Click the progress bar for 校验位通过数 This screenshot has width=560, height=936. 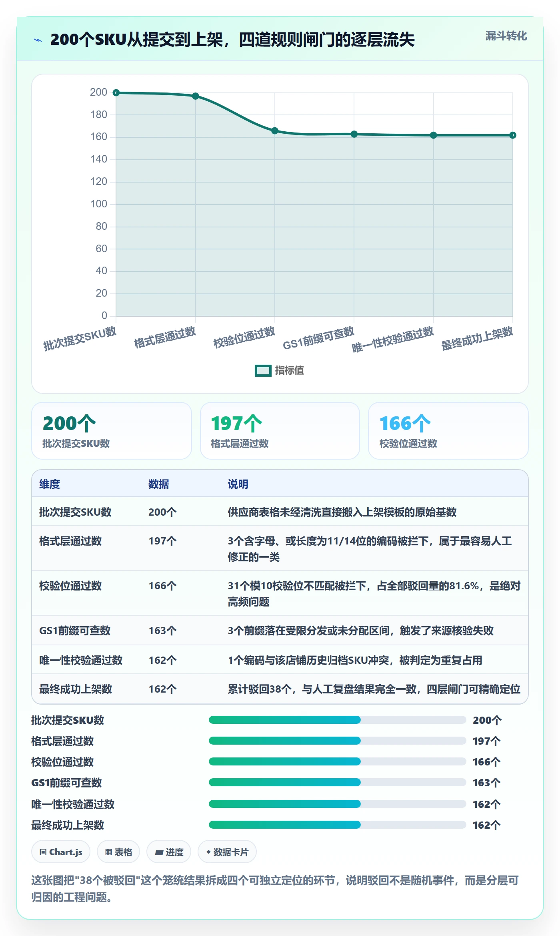(337, 762)
